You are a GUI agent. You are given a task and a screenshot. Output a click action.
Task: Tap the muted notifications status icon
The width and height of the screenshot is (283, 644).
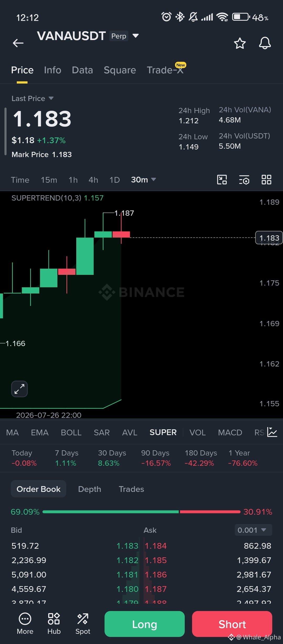pos(193,17)
